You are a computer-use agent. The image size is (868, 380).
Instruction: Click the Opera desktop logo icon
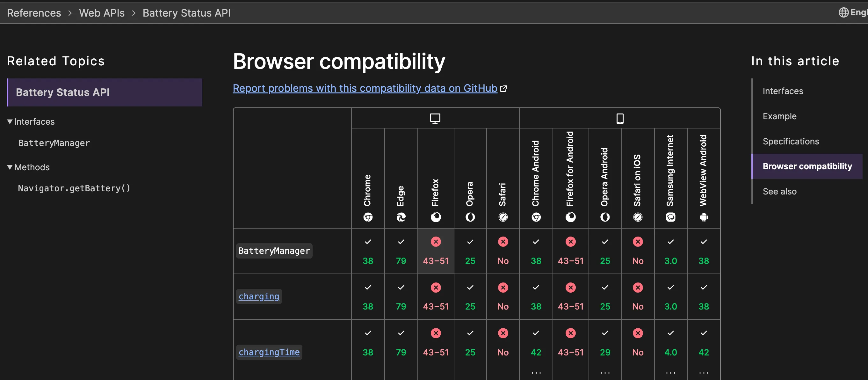coord(470,217)
